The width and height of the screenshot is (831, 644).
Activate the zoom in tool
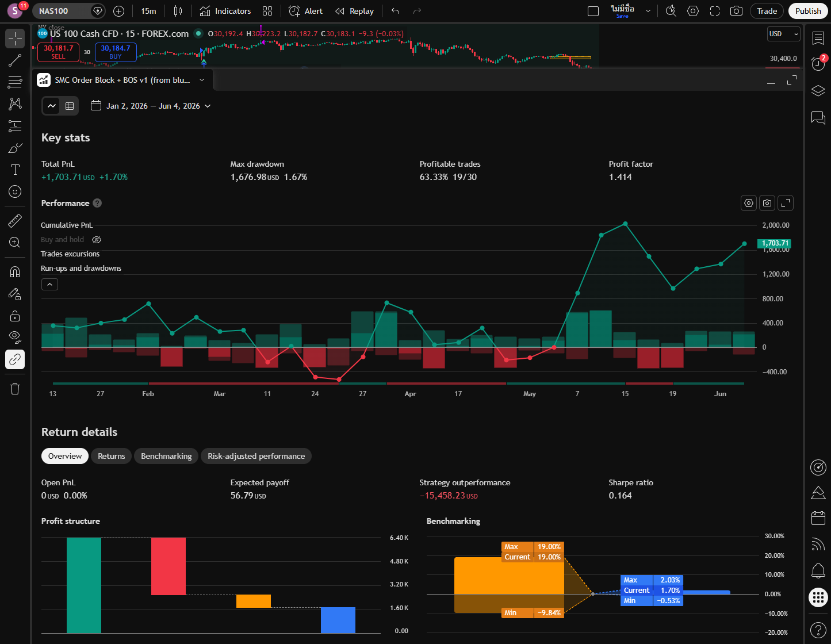coord(15,242)
